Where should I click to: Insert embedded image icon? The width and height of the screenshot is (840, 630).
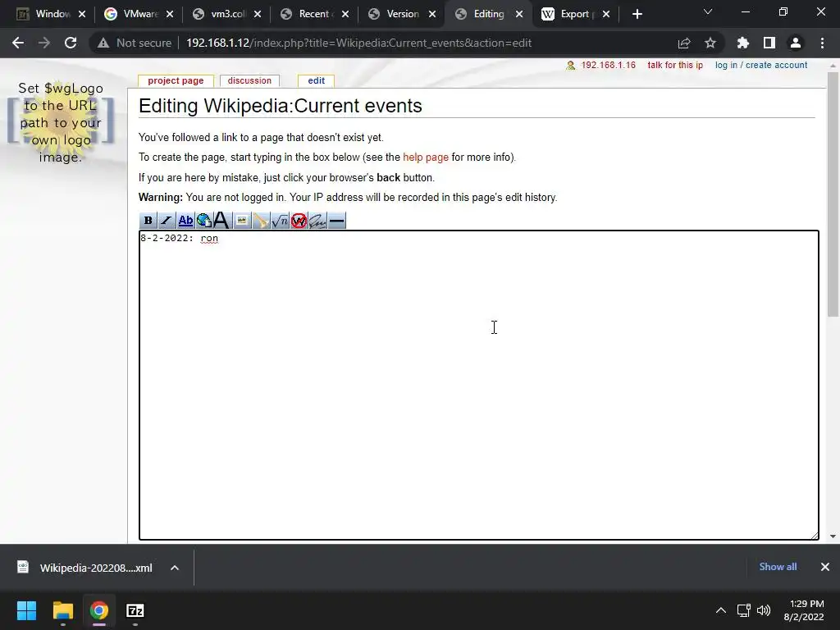[242, 221]
